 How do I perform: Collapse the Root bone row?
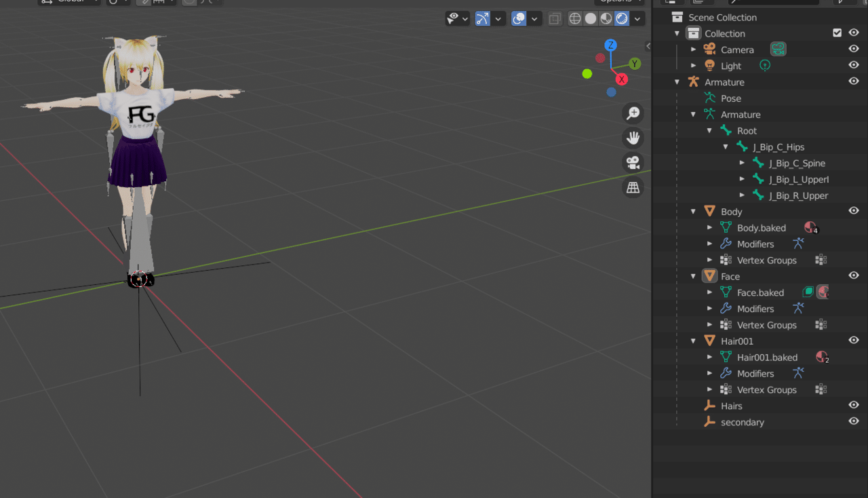point(709,130)
